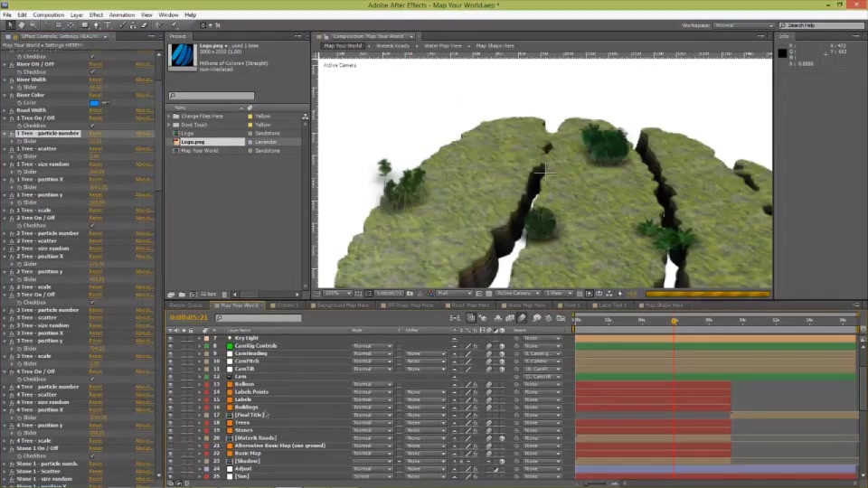Image resolution: width=868 pixels, height=488 pixels.
Task: Click the 32 bpc color depth button
Action: click(x=208, y=295)
